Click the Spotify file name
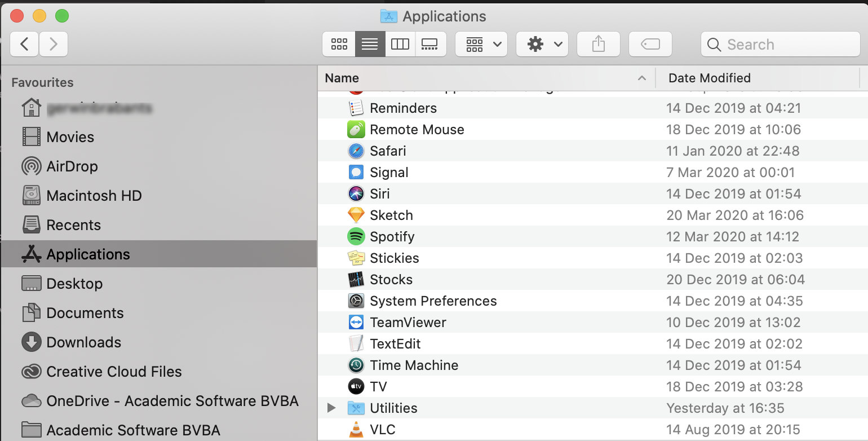Screen dimensions: 868x441 tap(392, 237)
